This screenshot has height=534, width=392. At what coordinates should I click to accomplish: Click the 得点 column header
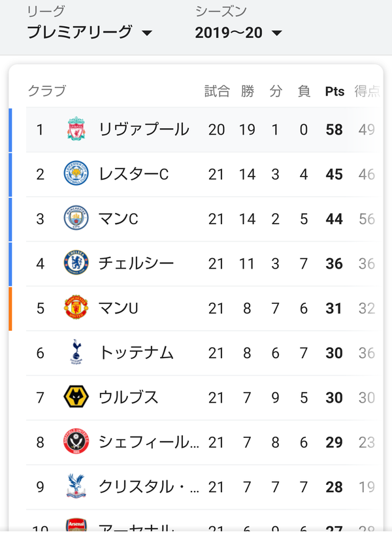pyautogui.click(x=367, y=92)
